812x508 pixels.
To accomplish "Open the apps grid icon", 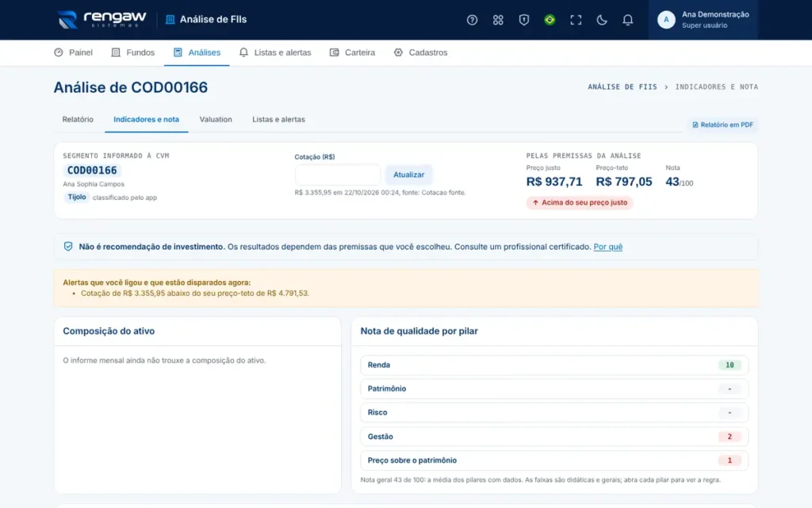I will (x=498, y=20).
